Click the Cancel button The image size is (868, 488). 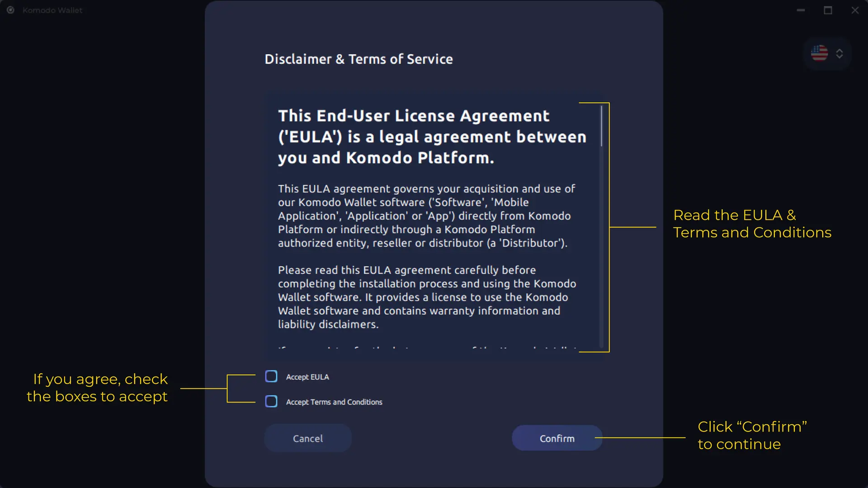click(x=308, y=438)
